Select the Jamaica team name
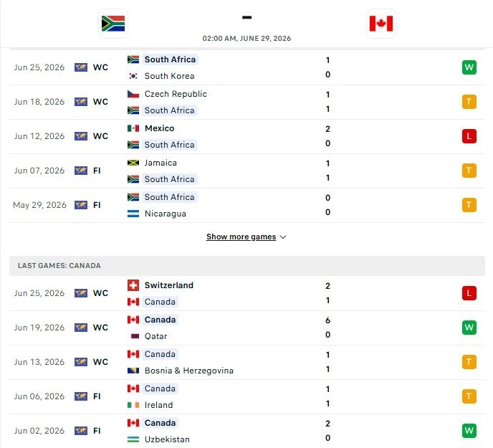 [x=161, y=163]
